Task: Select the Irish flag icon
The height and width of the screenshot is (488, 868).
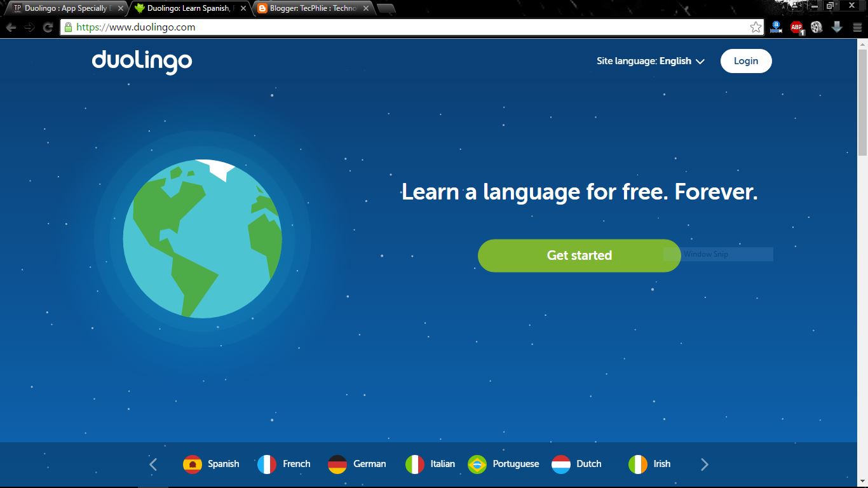Action: pos(638,464)
